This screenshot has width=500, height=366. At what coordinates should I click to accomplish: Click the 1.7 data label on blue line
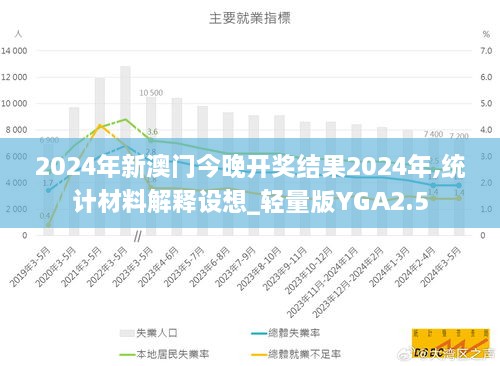(x=48, y=183)
